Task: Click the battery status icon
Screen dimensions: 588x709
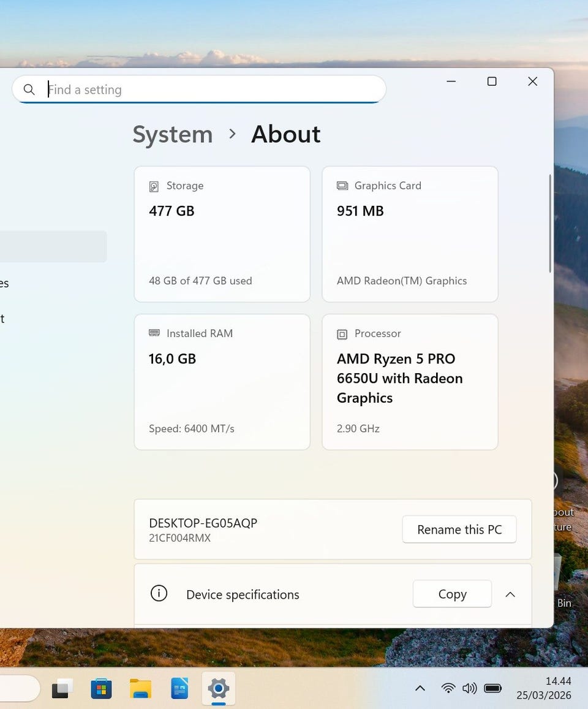Action: pyautogui.click(x=492, y=688)
